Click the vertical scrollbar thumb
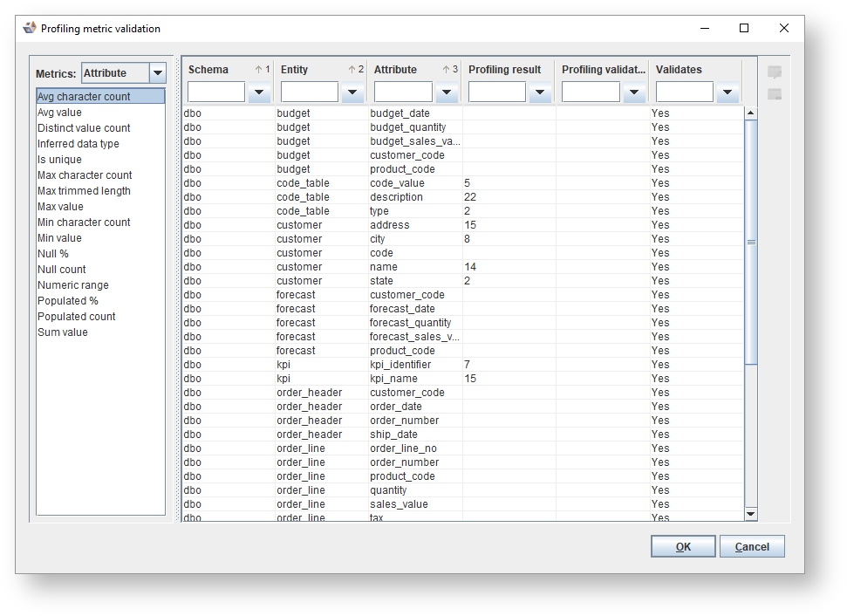Image resolution: width=847 pixels, height=616 pixels. coord(750,242)
